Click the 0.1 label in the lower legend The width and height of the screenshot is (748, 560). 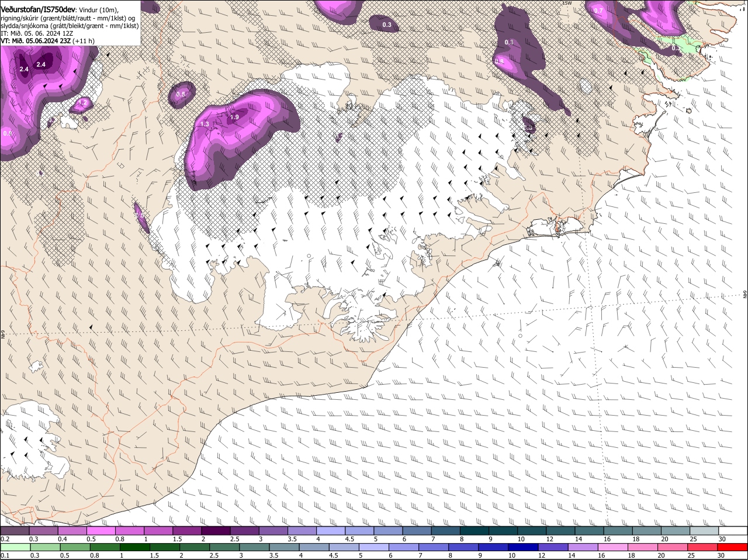(x=5, y=555)
